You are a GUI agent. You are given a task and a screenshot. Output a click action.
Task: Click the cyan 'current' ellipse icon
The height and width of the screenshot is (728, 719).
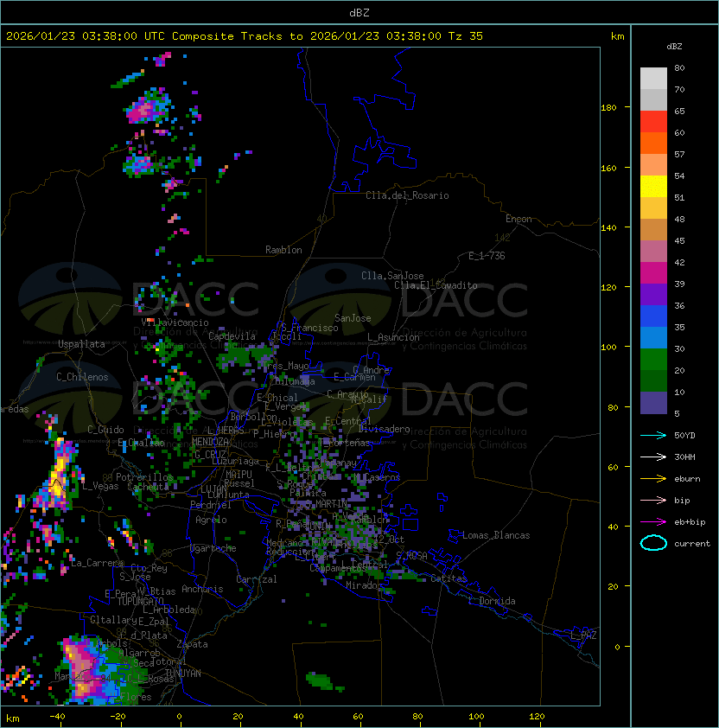click(653, 543)
